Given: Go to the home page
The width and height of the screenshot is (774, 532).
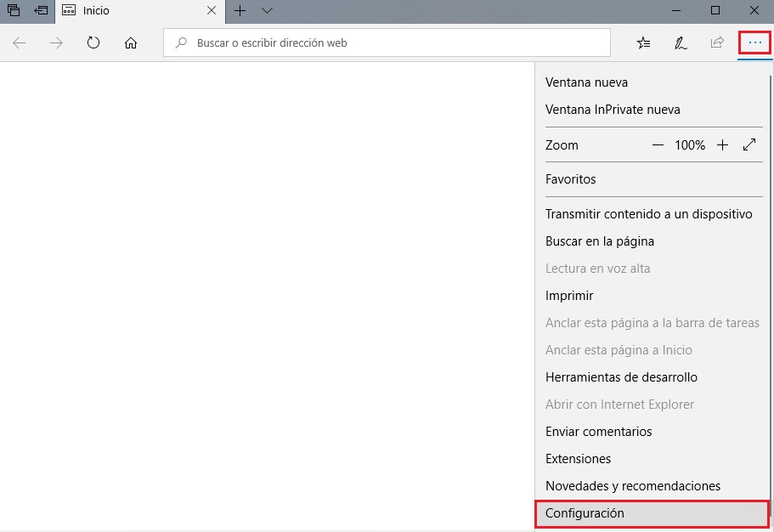Looking at the screenshot, I should click(x=131, y=43).
